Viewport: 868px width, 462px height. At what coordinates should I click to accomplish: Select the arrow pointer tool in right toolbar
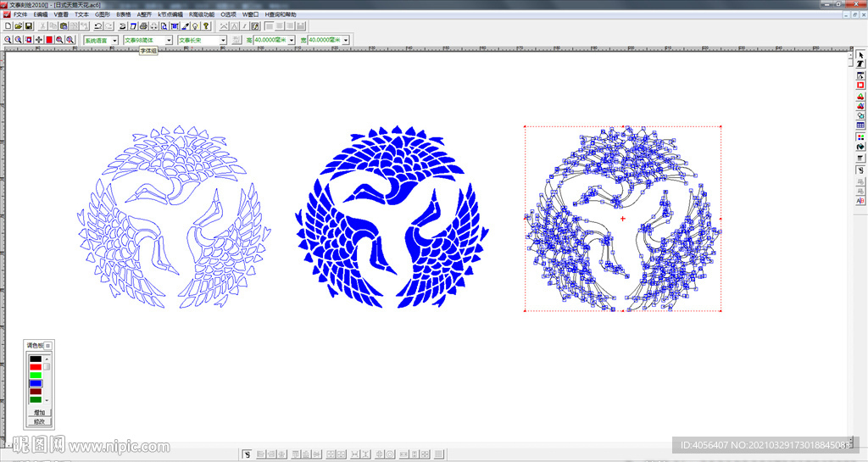coord(861,54)
